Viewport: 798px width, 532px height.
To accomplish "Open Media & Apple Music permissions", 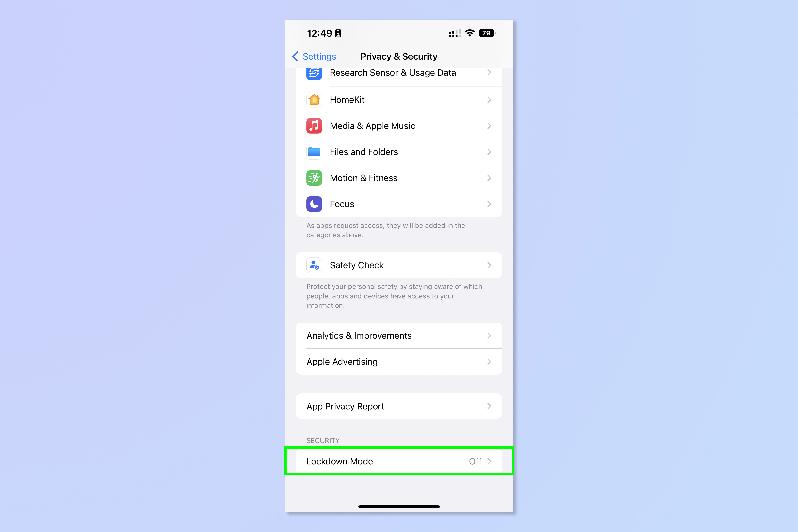I will pos(399,125).
